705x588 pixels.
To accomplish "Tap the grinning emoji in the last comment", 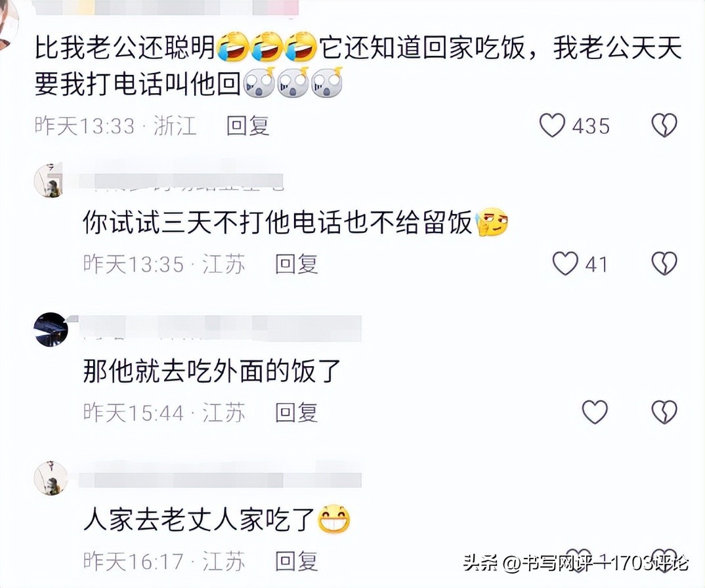I will 333,519.
